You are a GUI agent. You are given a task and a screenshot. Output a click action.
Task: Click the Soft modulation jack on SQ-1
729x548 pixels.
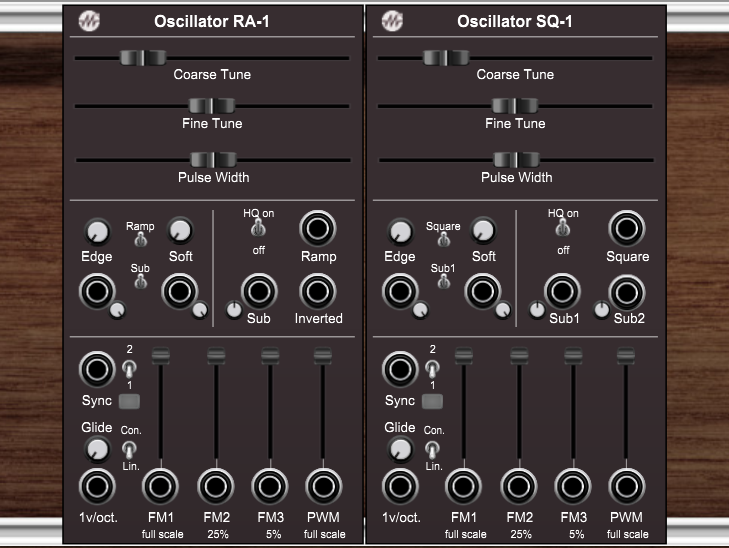point(483,291)
